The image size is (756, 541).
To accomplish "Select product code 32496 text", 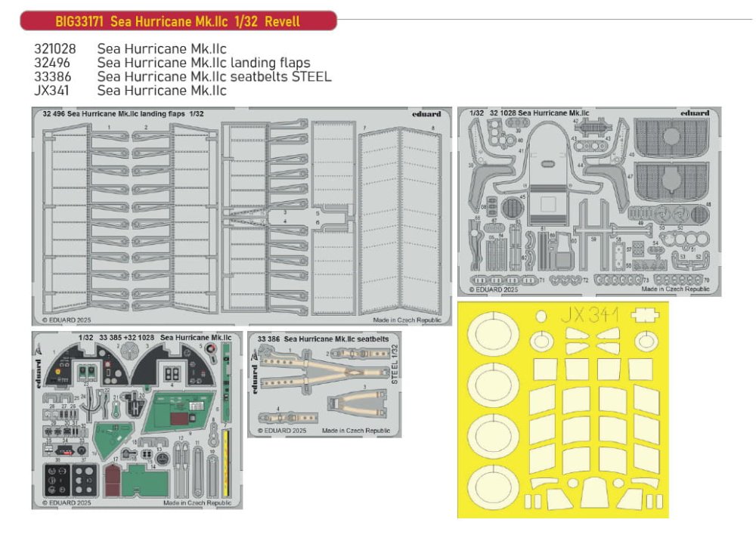I will click(51, 63).
